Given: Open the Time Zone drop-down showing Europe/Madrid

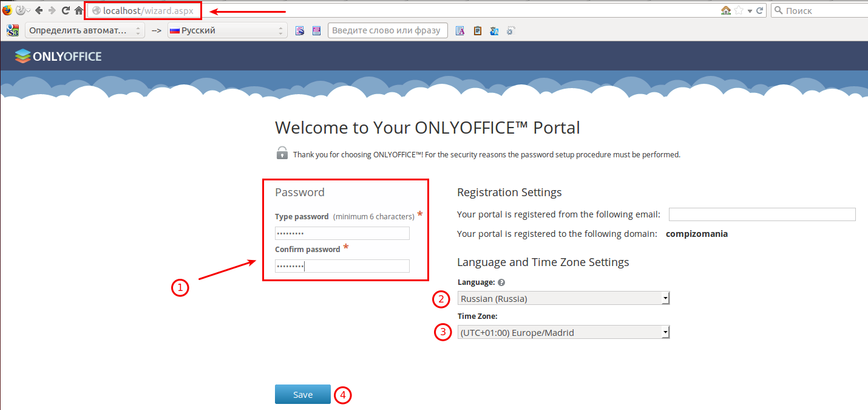Looking at the screenshot, I should tap(563, 332).
